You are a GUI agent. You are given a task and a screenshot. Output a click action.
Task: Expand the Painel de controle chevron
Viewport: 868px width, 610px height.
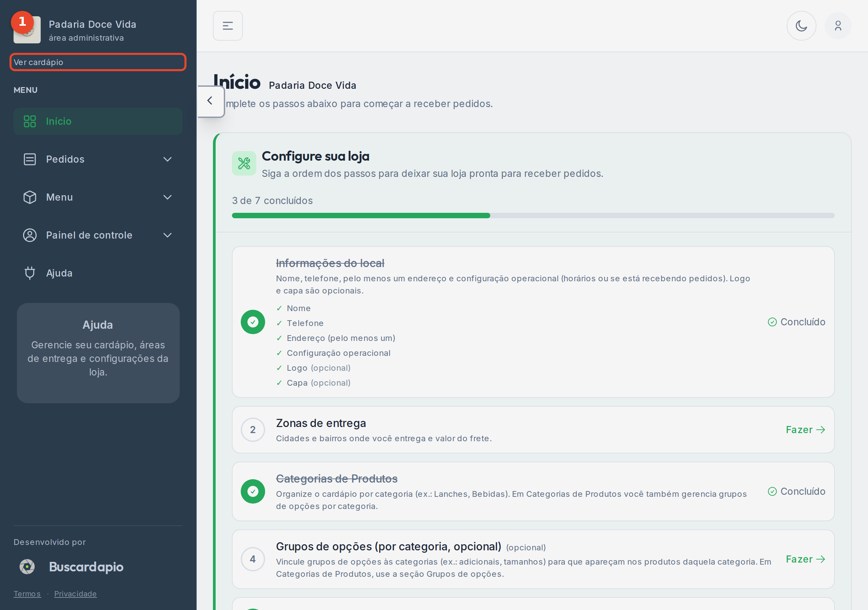[x=167, y=235]
